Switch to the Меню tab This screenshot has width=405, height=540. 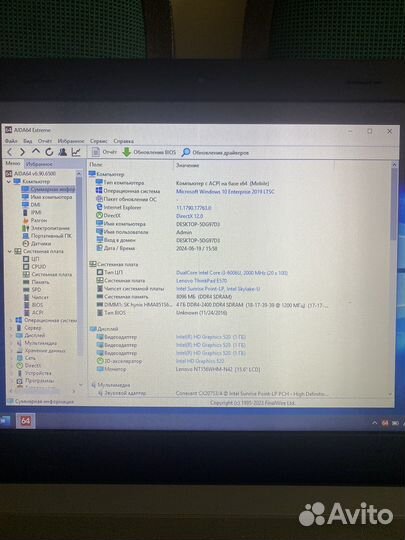(x=13, y=163)
